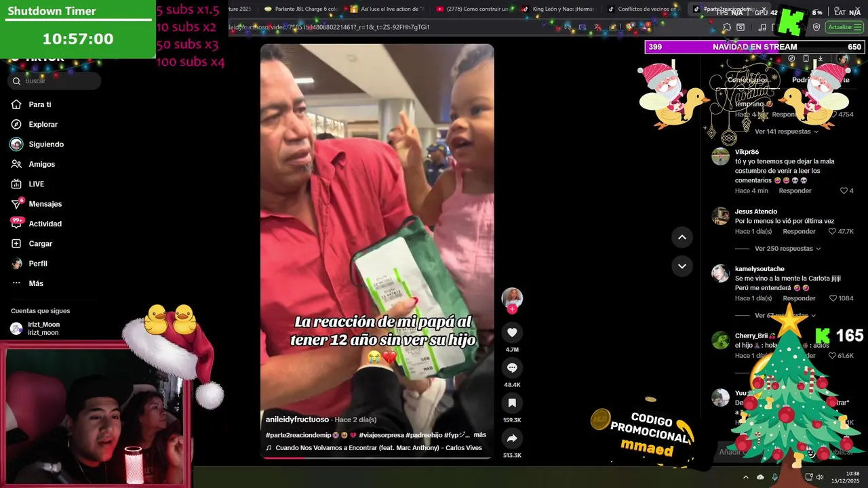Follow creator with red plus badge
The height and width of the screenshot is (488, 868).
point(512,309)
